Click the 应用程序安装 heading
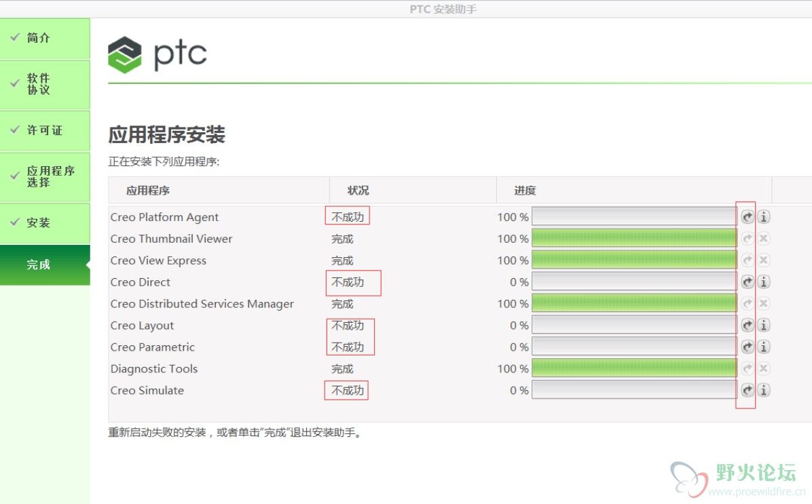 [x=167, y=134]
